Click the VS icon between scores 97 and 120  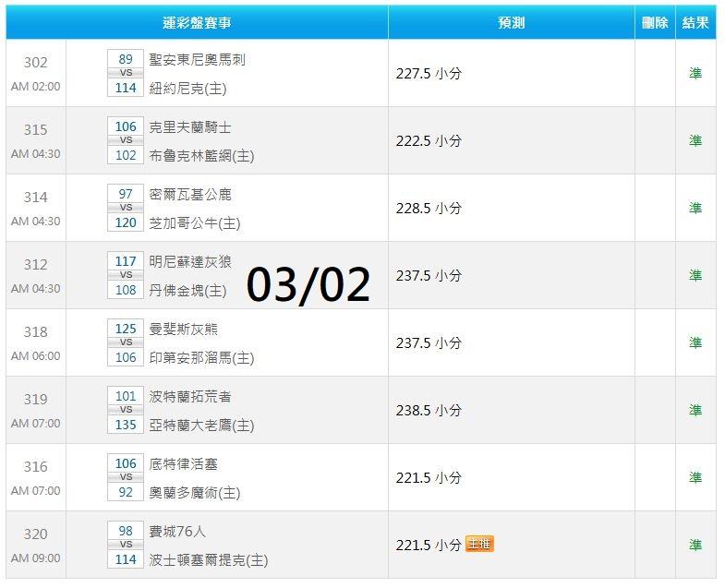click(127, 208)
